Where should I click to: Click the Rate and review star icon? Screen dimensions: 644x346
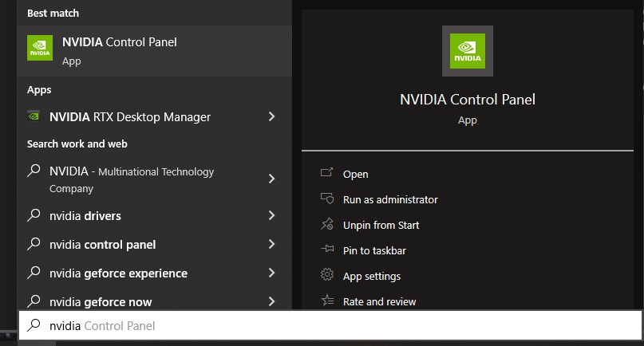point(326,301)
